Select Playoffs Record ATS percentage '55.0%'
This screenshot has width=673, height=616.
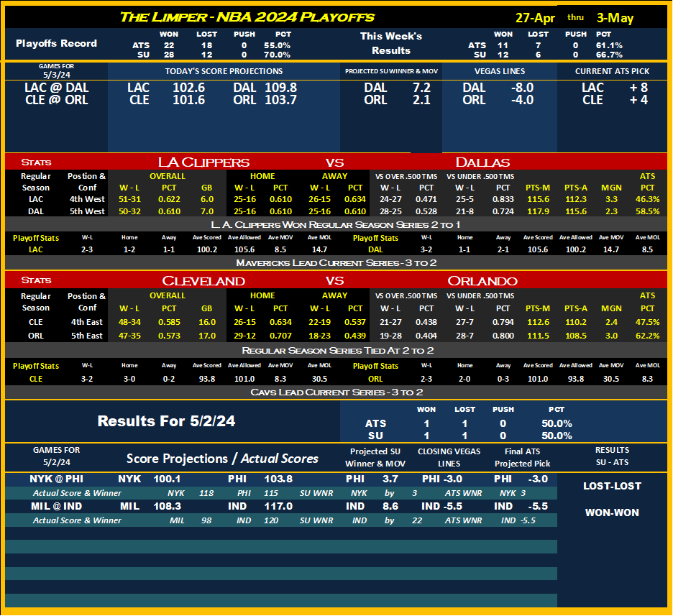[x=277, y=45]
